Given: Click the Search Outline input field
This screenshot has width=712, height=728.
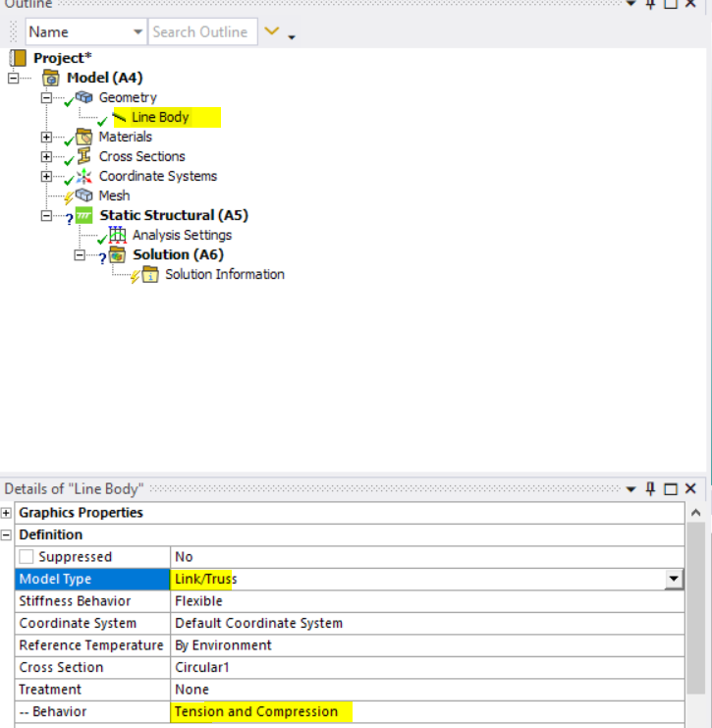Looking at the screenshot, I should pyautogui.click(x=201, y=32).
